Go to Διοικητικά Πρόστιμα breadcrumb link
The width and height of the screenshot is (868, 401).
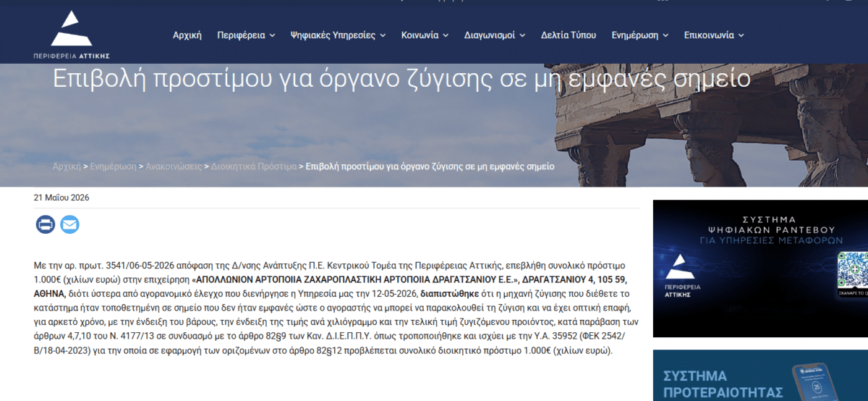(x=254, y=166)
